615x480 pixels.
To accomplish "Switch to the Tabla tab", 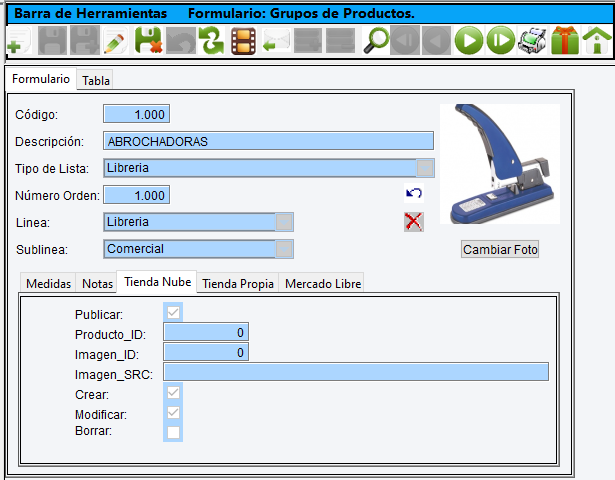I will click(x=96, y=80).
